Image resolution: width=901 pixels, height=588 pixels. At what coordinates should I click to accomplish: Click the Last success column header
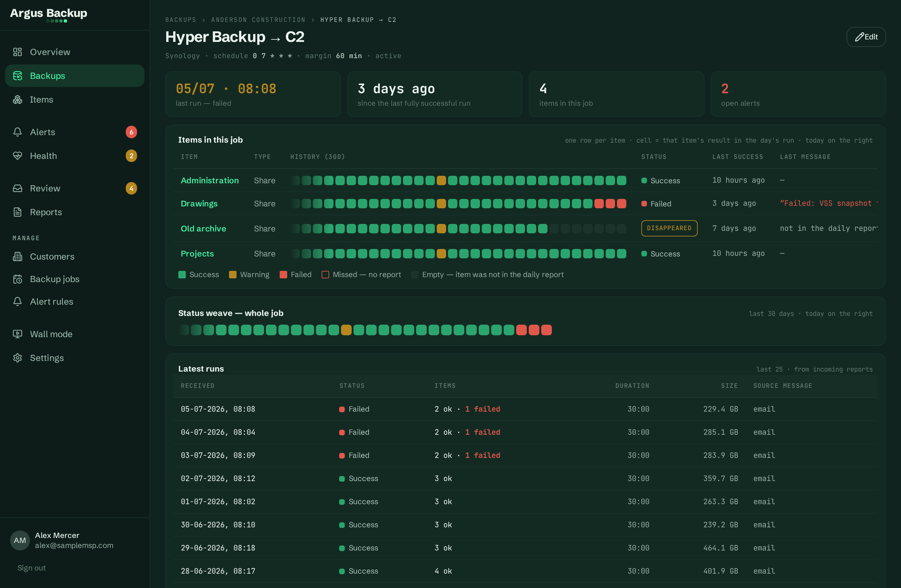point(737,157)
